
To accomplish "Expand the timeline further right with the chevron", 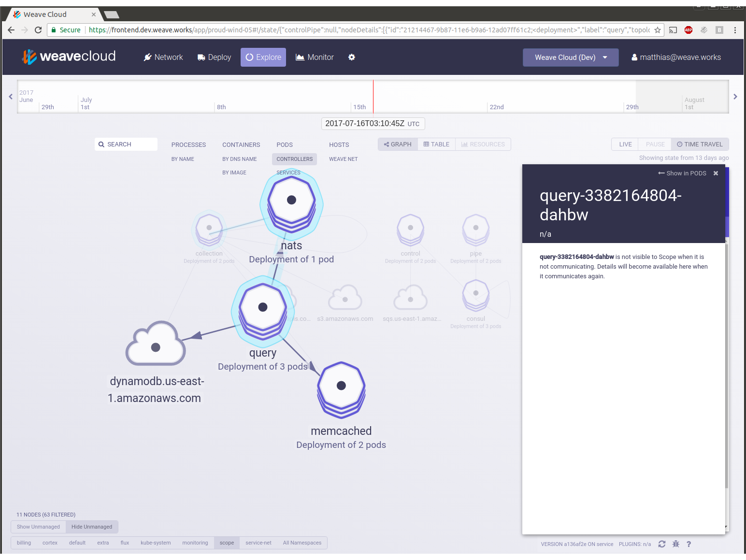I will [735, 96].
